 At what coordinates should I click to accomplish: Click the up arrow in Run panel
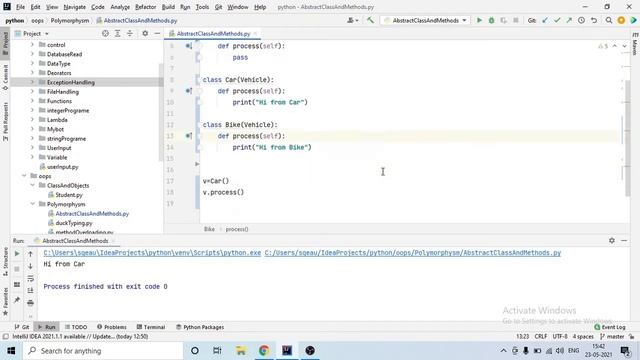[30, 254]
